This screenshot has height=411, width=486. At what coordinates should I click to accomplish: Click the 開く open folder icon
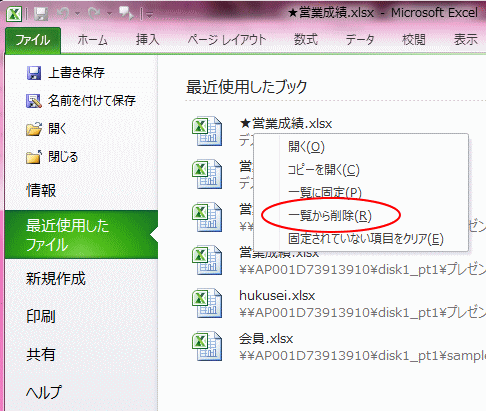click(34, 129)
